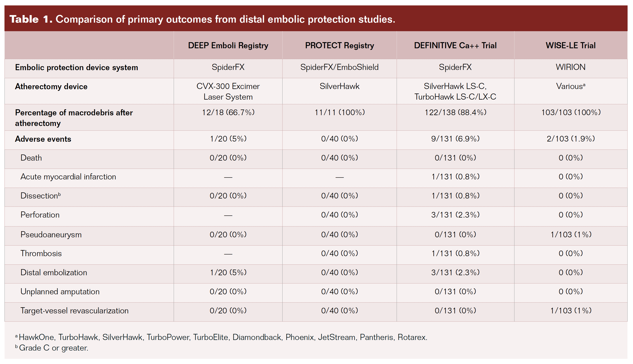Click the WIRION cell
Screen dimensions: 633x364
coord(571,67)
